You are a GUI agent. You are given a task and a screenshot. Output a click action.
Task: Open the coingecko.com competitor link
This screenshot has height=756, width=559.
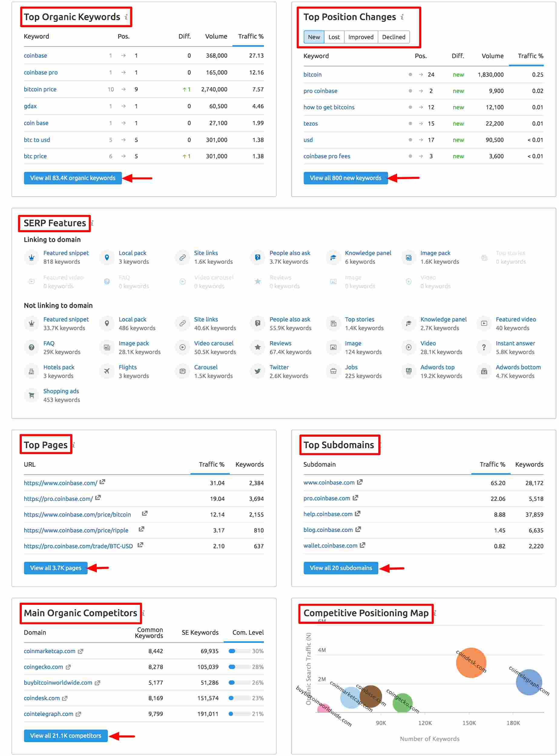pyautogui.click(x=43, y=667)
